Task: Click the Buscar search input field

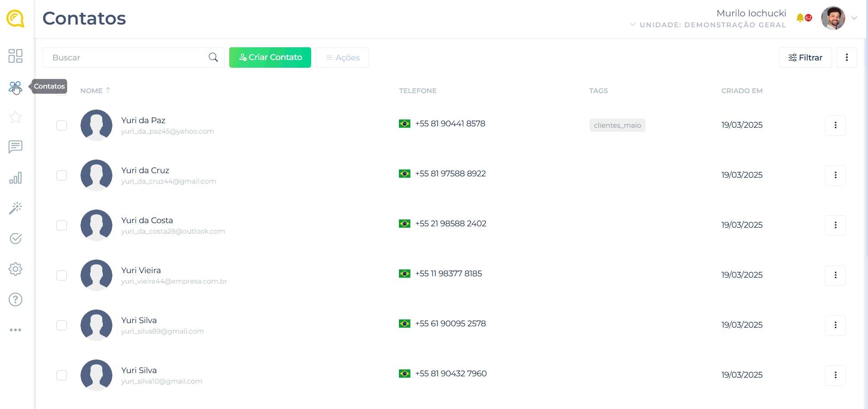Action: [127, 58]
